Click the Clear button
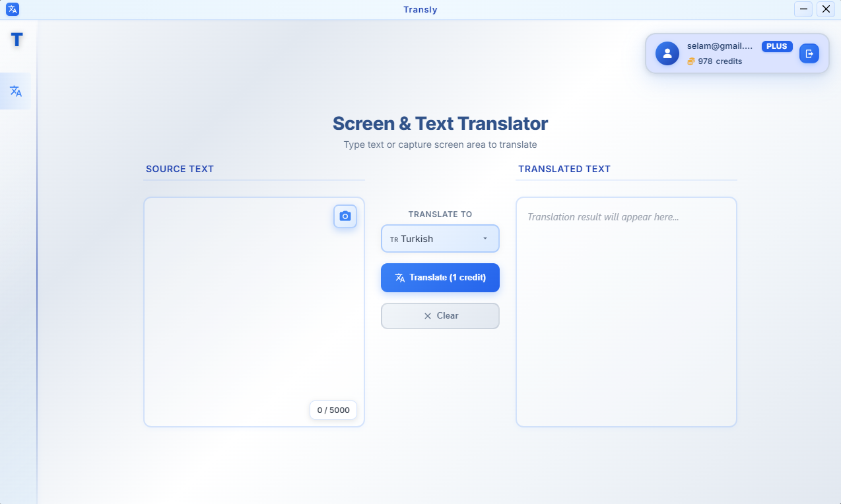Image resolution: width=841 pixels, height=504 pixels. click(440, 316)
